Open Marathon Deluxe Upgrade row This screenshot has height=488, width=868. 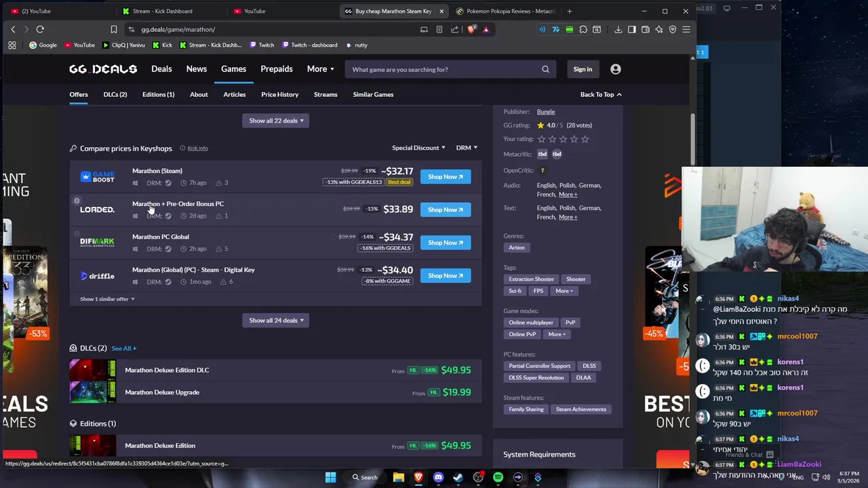275,392
